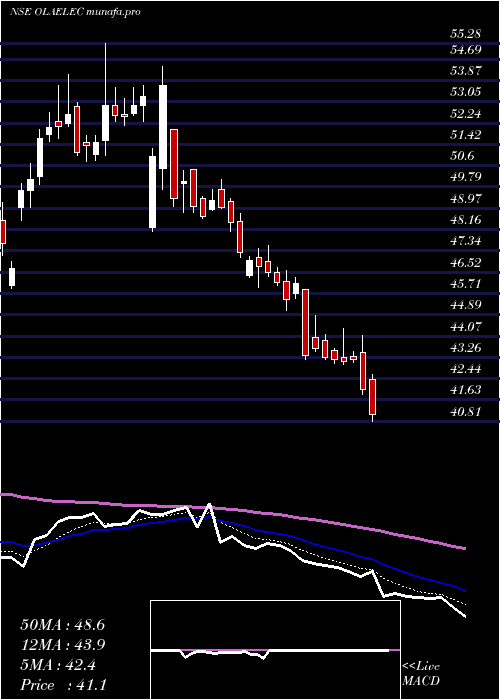Click the 45.71 price level label

pyautogui.click(x=466, y=283)
